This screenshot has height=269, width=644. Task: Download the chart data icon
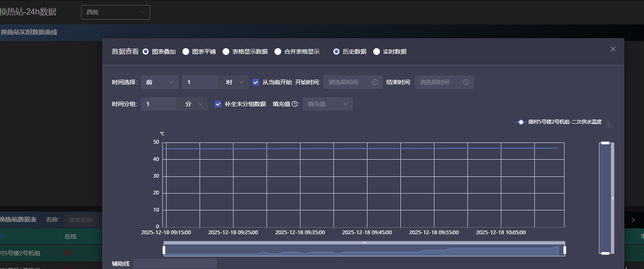(x=608, y=124)
